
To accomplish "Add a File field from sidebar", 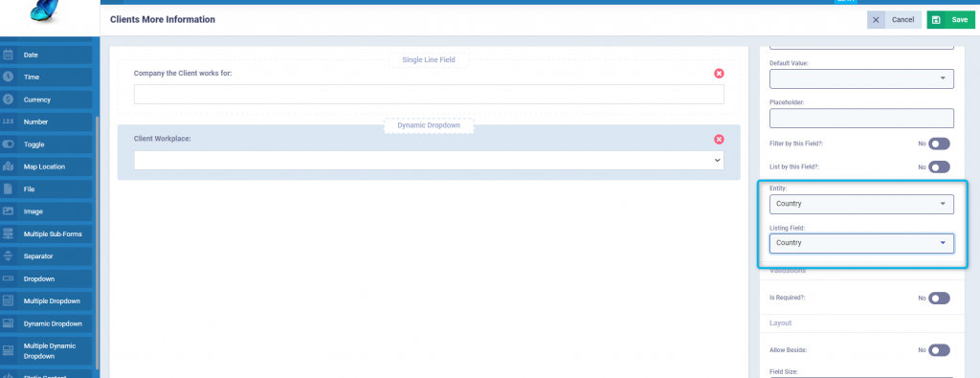I will (x=46, y=189).
